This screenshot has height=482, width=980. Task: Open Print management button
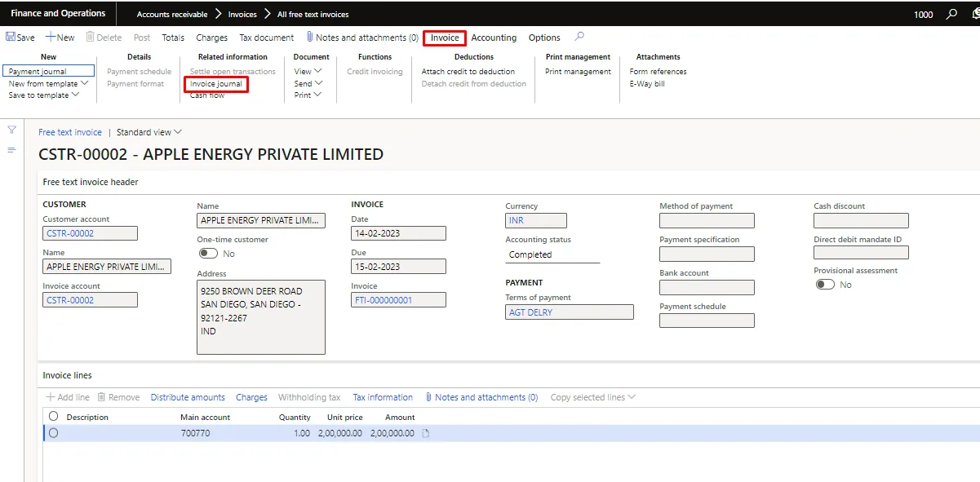[578, 71]
